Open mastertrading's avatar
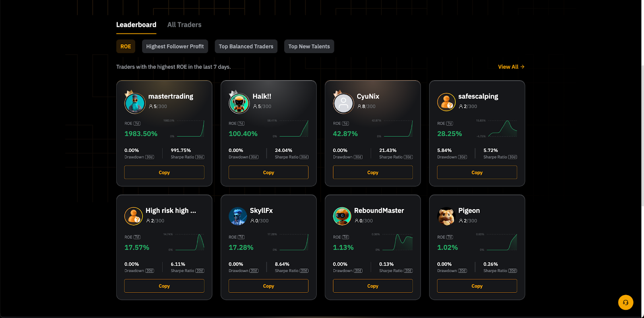The height and width of the screenshot is (318, 644). [x=135, y=103]
